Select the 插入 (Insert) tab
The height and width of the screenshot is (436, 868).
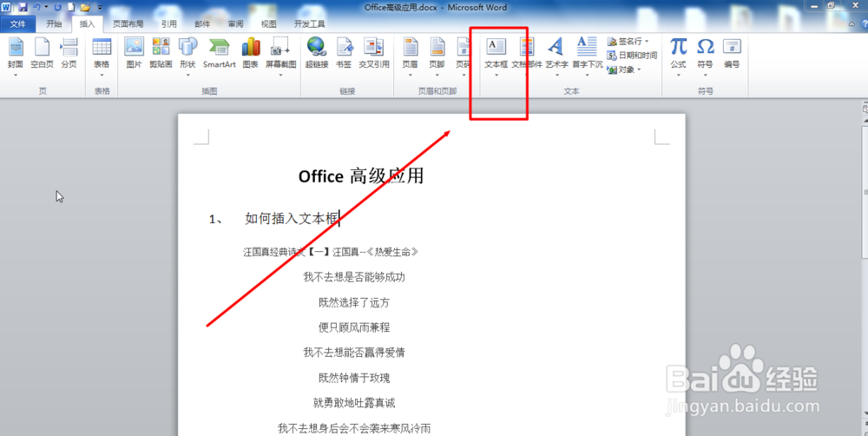(x=87, y=23)
